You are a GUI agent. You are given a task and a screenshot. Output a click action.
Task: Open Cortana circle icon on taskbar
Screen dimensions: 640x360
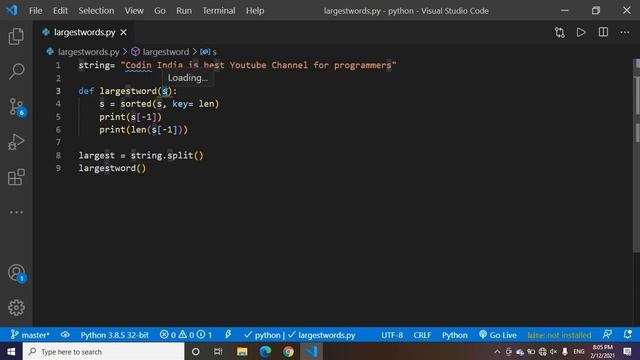(x=196, y=351)
